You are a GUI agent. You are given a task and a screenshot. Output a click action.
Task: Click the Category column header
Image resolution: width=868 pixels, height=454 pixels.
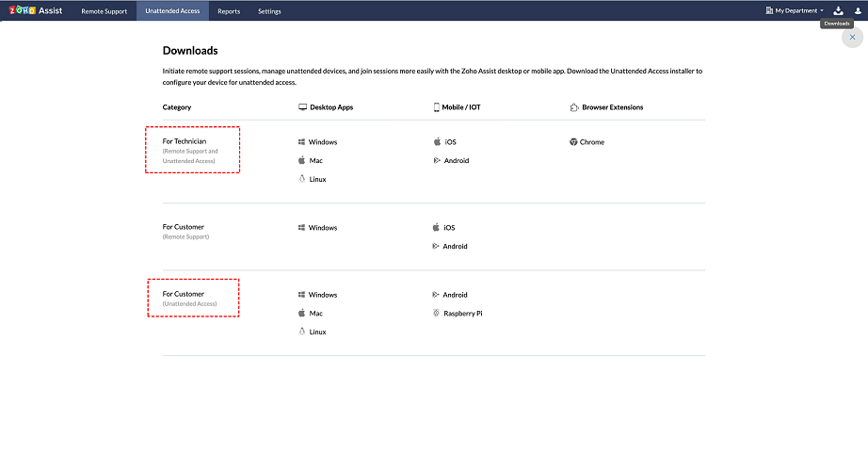pyautogui.click(x=177, y=107)
